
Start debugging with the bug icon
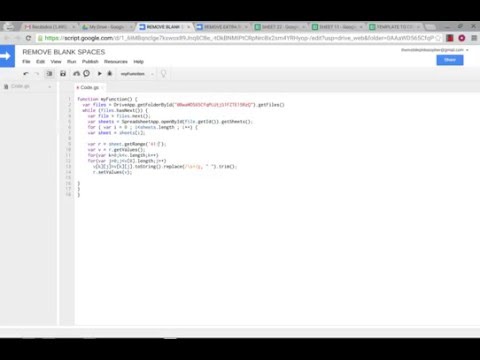pyautogui.click(x=110, y=74)
